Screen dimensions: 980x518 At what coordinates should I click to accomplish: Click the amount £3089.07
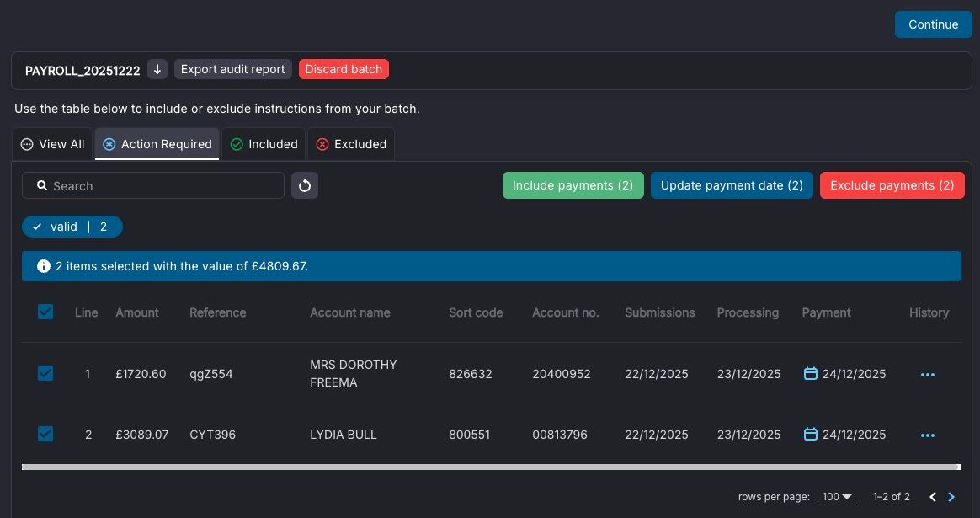[142, 435]
